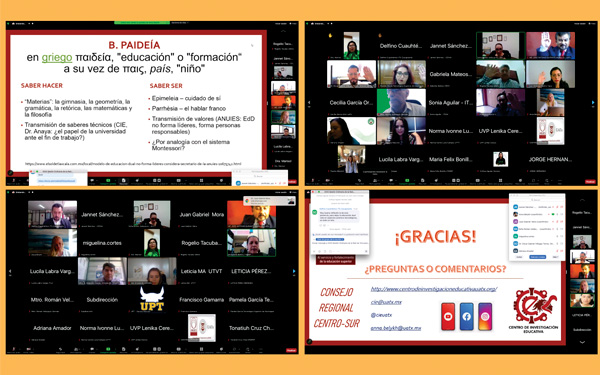
Task: Collapse filmstrip up chevron above Rogelio in Gracias window
Action: pos(582,200)
